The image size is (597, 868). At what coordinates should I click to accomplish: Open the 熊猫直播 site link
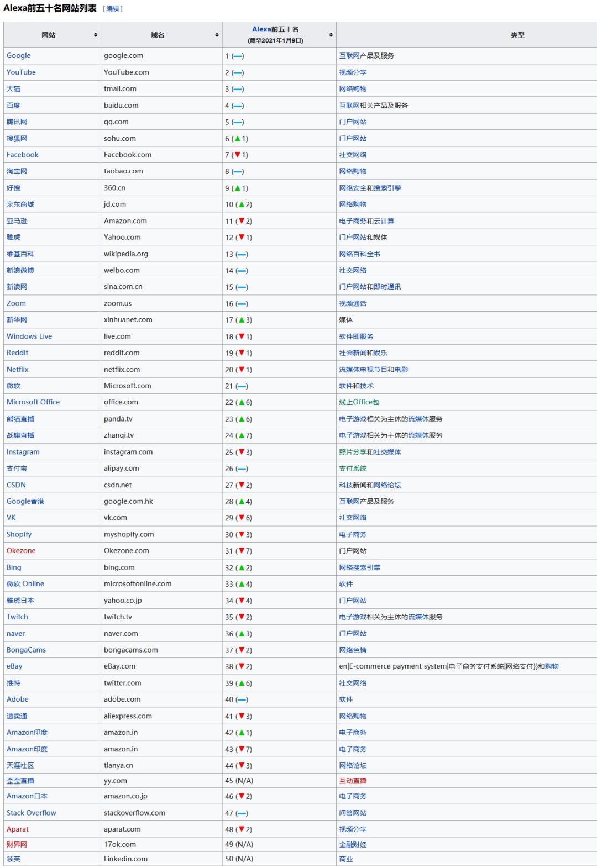(20, 419)
